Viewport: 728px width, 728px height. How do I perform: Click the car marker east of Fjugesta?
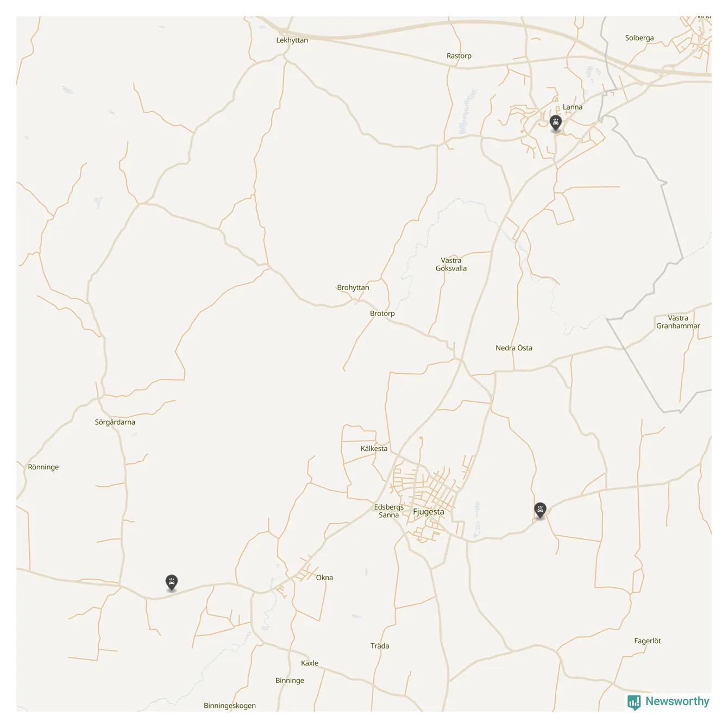point(540,510)
